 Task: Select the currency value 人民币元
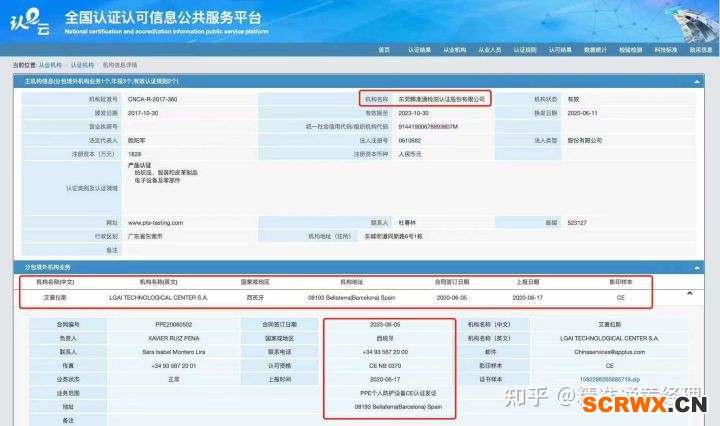pyautogui.click(x=410, y=154)
